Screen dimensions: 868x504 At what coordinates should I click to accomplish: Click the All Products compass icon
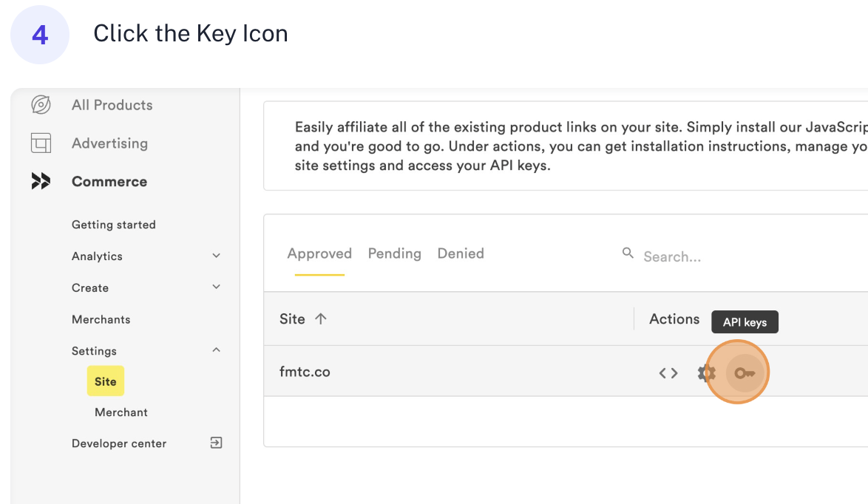point(41,105)
